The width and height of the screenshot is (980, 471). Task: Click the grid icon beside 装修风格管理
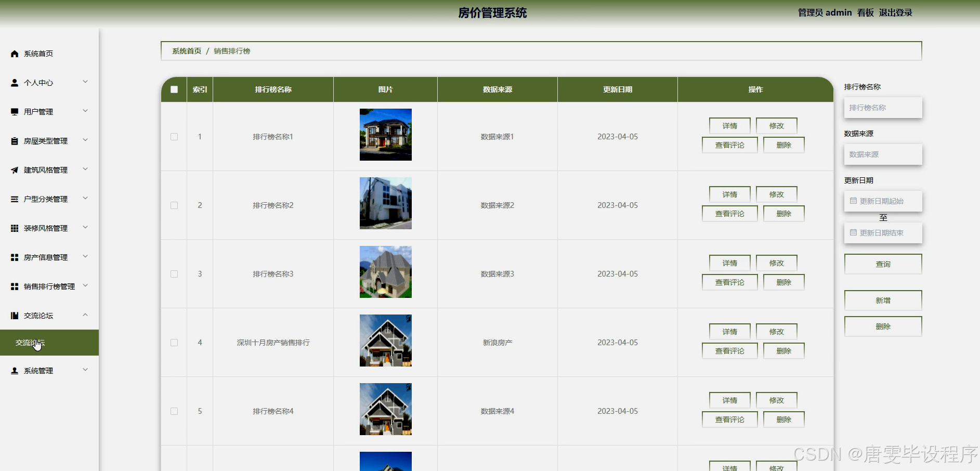click(x=15, y=228)
